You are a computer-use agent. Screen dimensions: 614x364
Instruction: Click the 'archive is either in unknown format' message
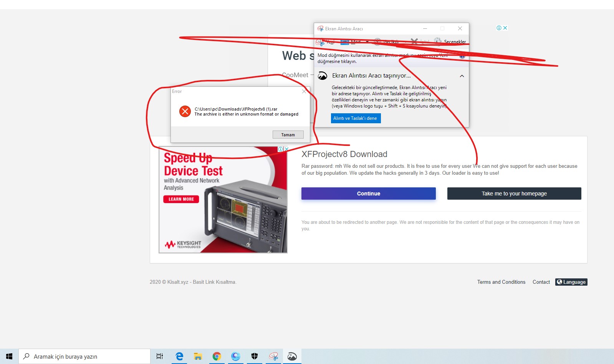[247, 114]
